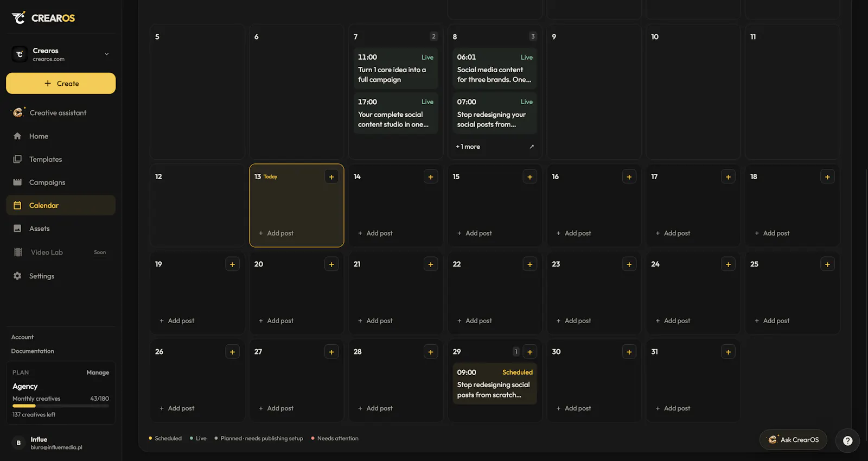
Task: Click Manage plan link
Action: (98, 372)
